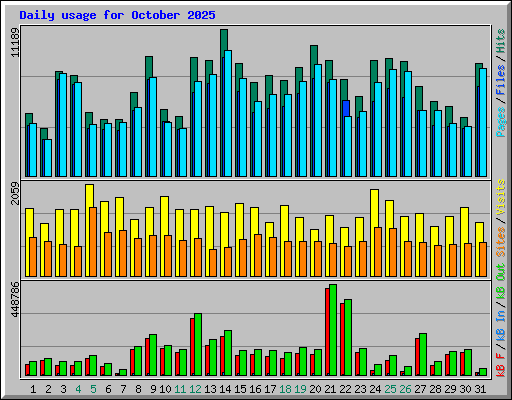Click day label 17 on the x-axis
This screenshot has height=400, width=512.
[270, 389]
